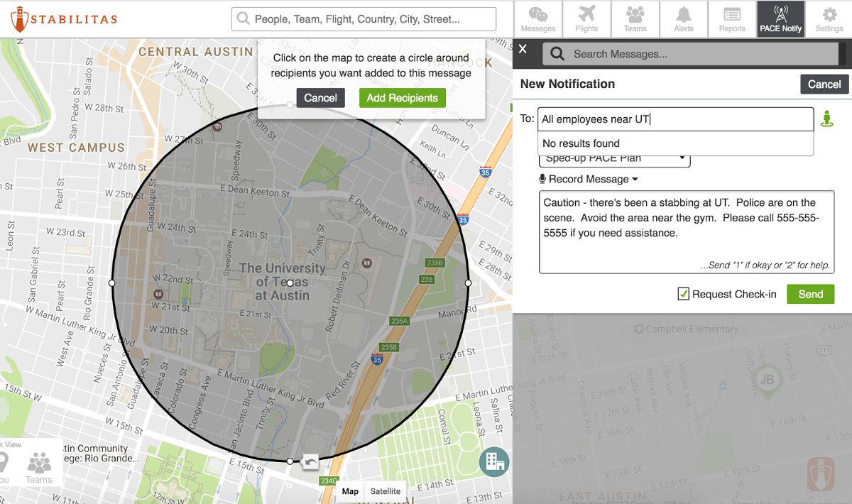This screenshot has width=852, height=504.
Task: Open the Alerts tab
Action: click(x=683, y=19)
